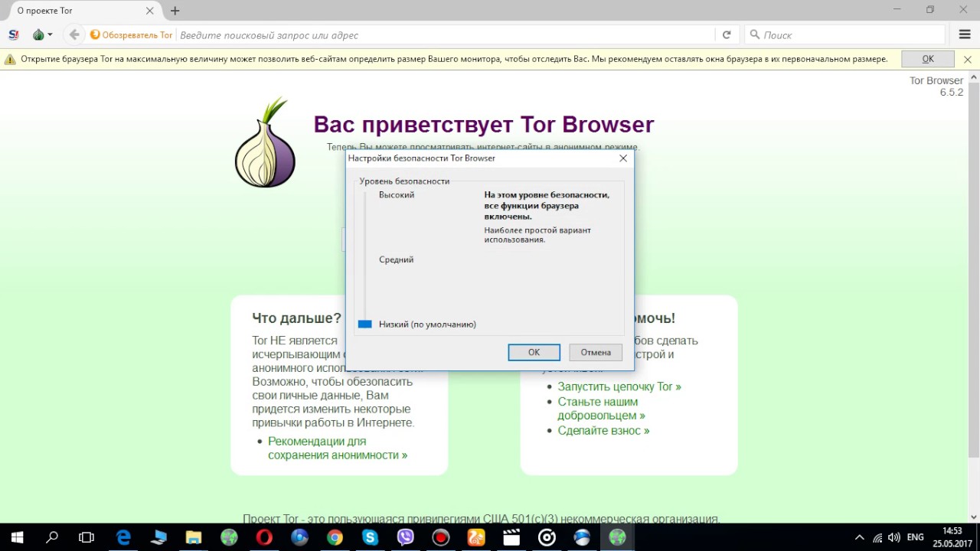The image size is (980, 551).
Task: Select the Средний security level
Action: (x=396, y=260)
